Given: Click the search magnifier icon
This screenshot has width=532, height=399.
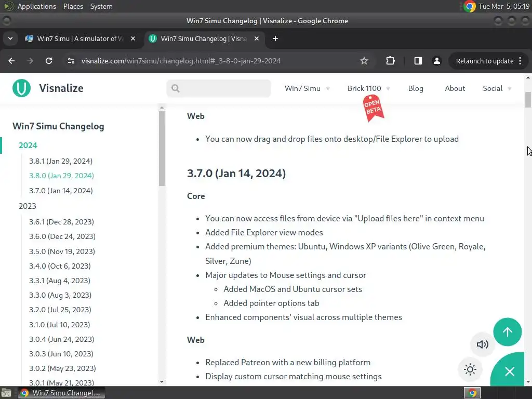Looking at the screenshot, I should [x=176, y=88].
